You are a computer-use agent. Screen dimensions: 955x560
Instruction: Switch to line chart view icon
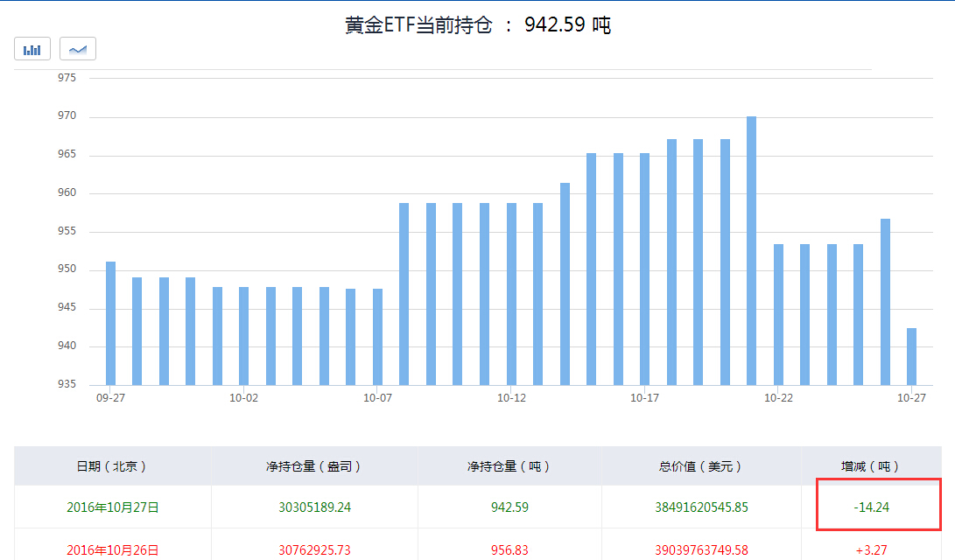[x=78, y=49]
